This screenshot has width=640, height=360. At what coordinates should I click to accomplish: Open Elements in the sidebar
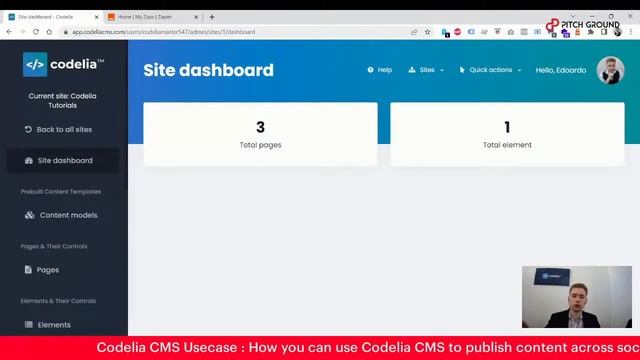pyautogui.click(x=48, y=324)
